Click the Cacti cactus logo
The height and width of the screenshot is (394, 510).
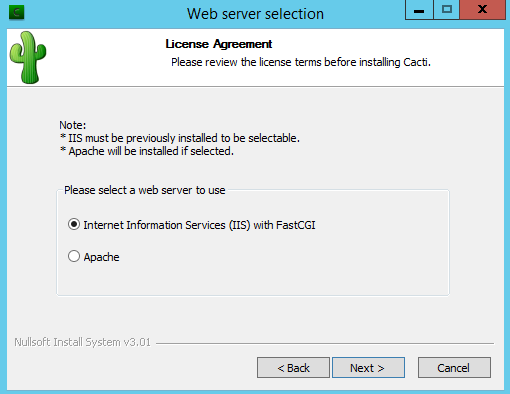click(x=28, y=57)
